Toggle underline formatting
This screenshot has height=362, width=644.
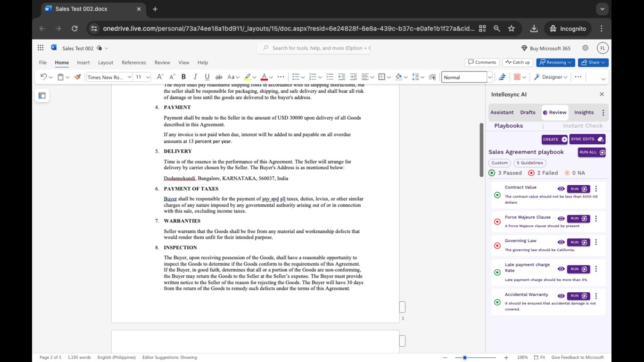[x=207, y=77]
